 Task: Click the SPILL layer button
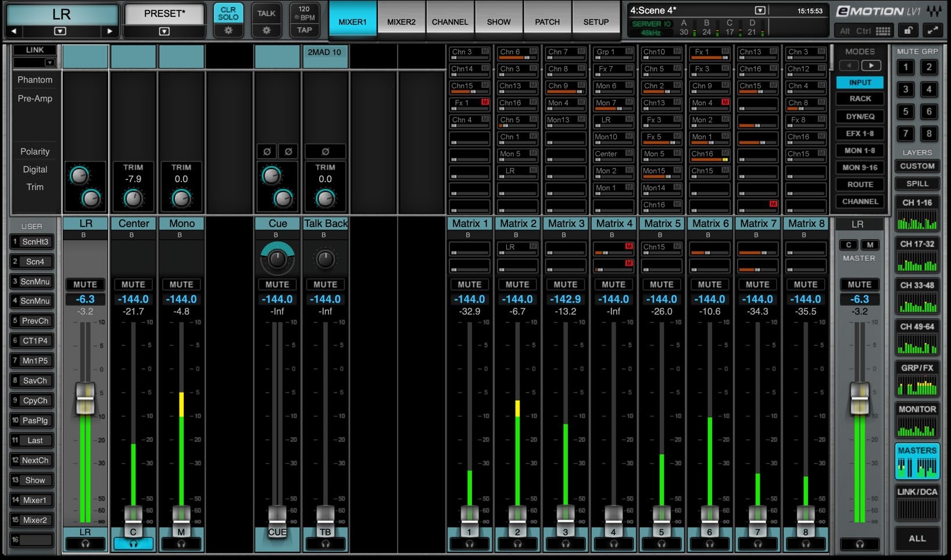pos(917,184)
